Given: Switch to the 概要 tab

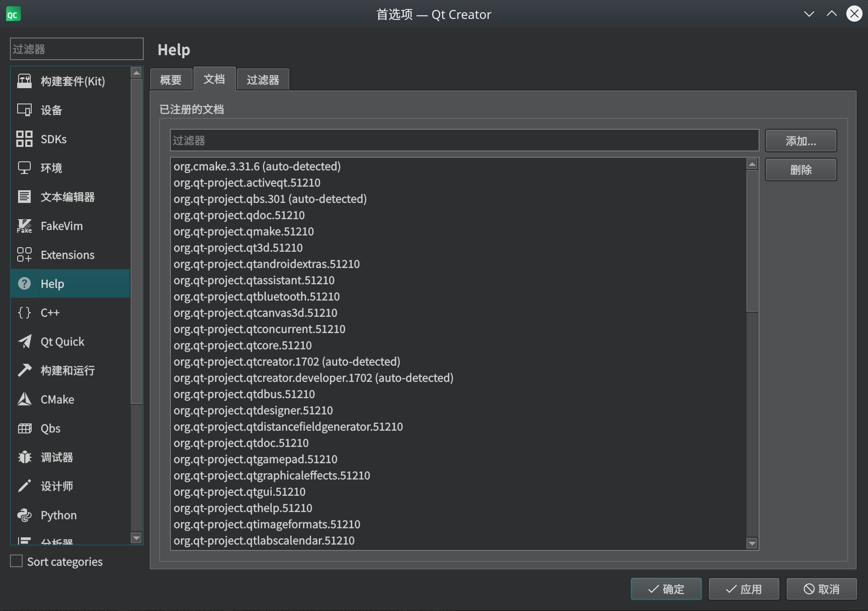Looking at the screenshot, I should tap(171, 80).
